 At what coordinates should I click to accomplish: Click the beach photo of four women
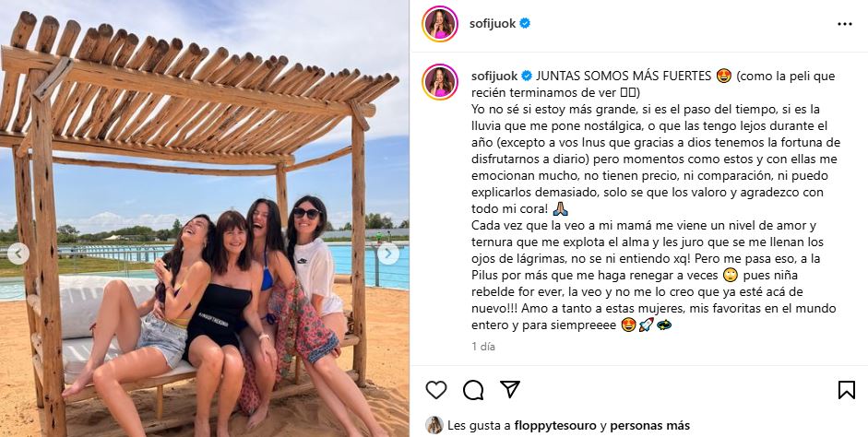point(205,218)
